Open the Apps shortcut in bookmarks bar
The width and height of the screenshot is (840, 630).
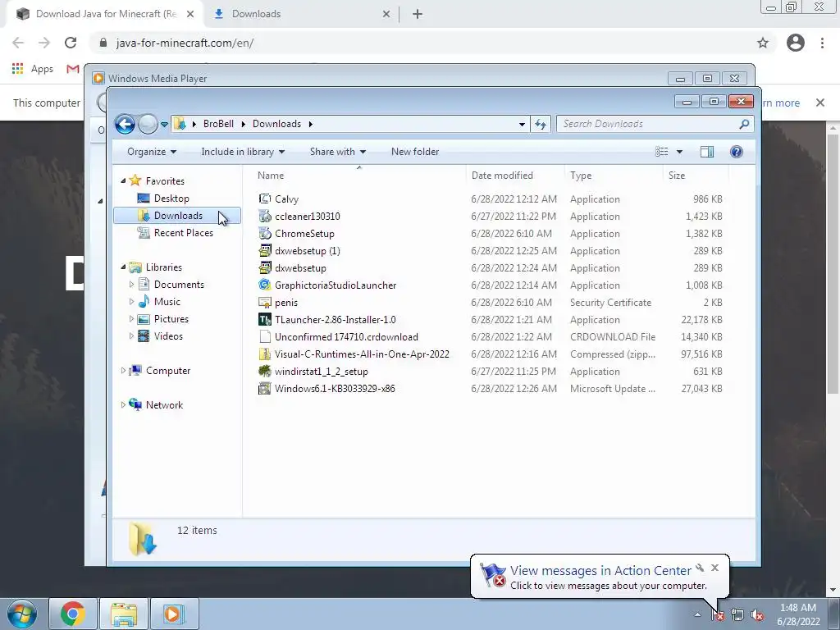click(x=33, y=69)
